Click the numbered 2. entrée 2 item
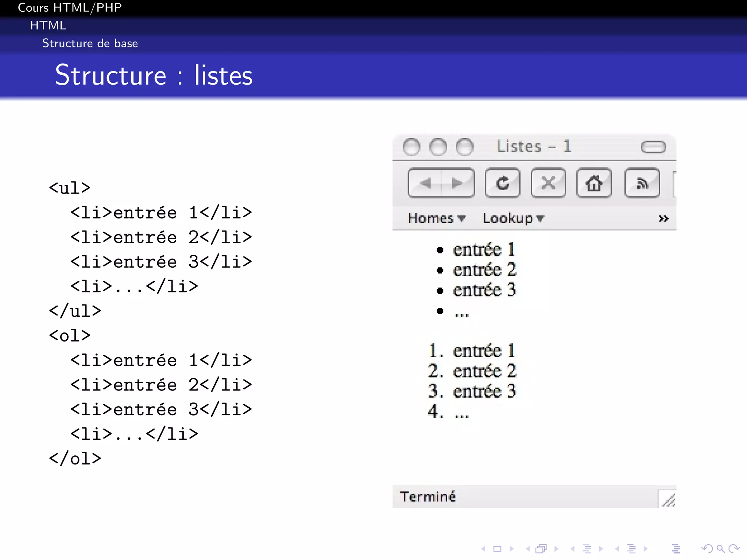747x560 pixels. pos(472,371)
